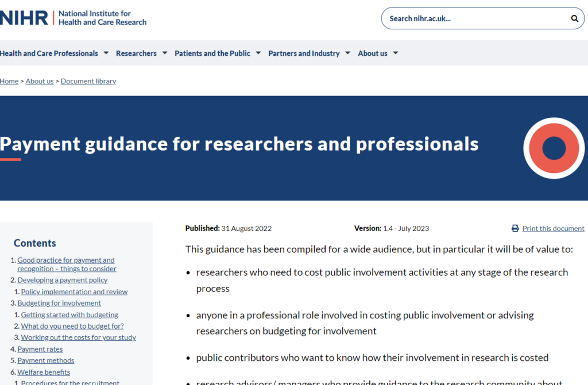Click the search magnifier icon

(574, 18)
